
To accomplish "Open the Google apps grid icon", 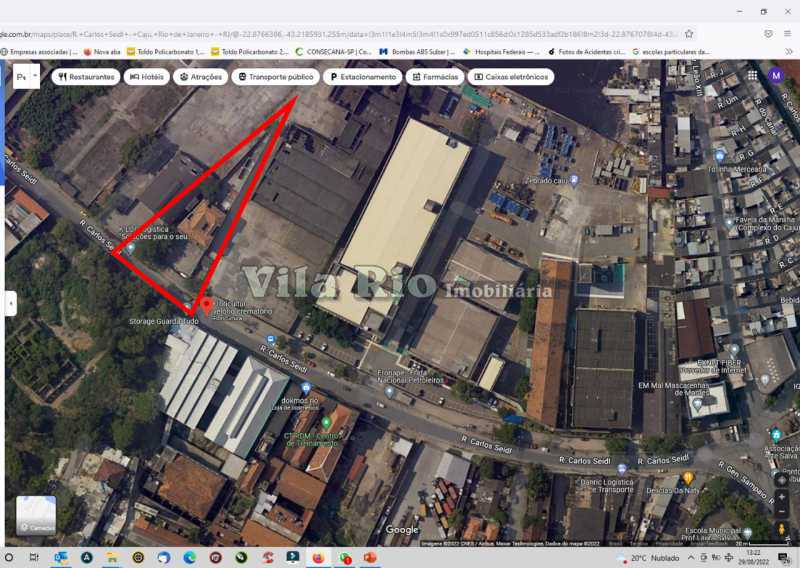I will 753,76.
